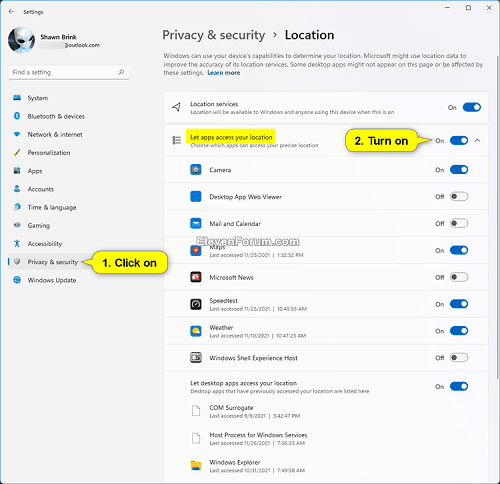This screenshot has height=484, width=500.
Task: Click the Camera app icon
Action: [x=196, y=170]
